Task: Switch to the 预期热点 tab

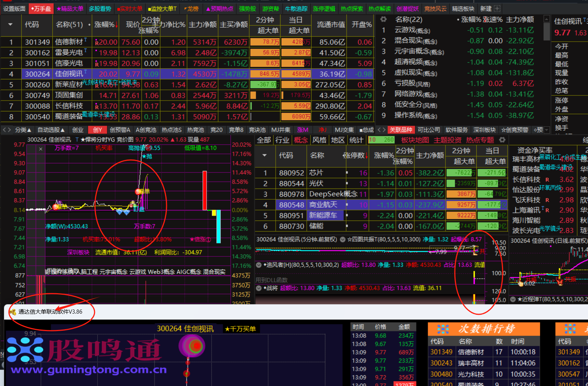Action: click(x=220, y=9)
